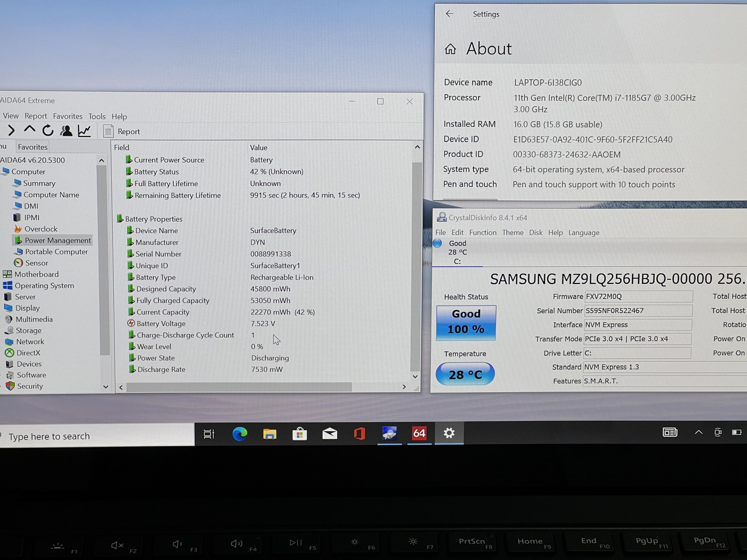Click the horizontal scrollbar in the value pane

[x=239, y=387]
